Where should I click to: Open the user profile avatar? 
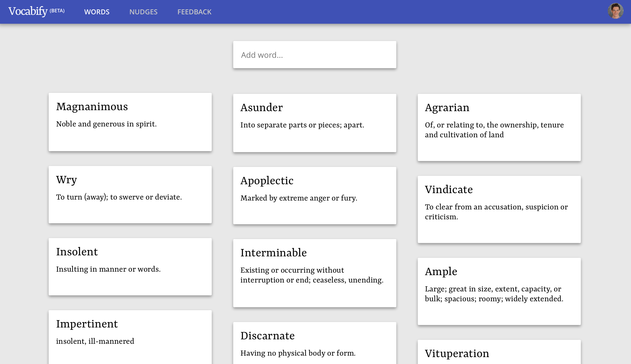pyautogui.click(x=615, y=11)
